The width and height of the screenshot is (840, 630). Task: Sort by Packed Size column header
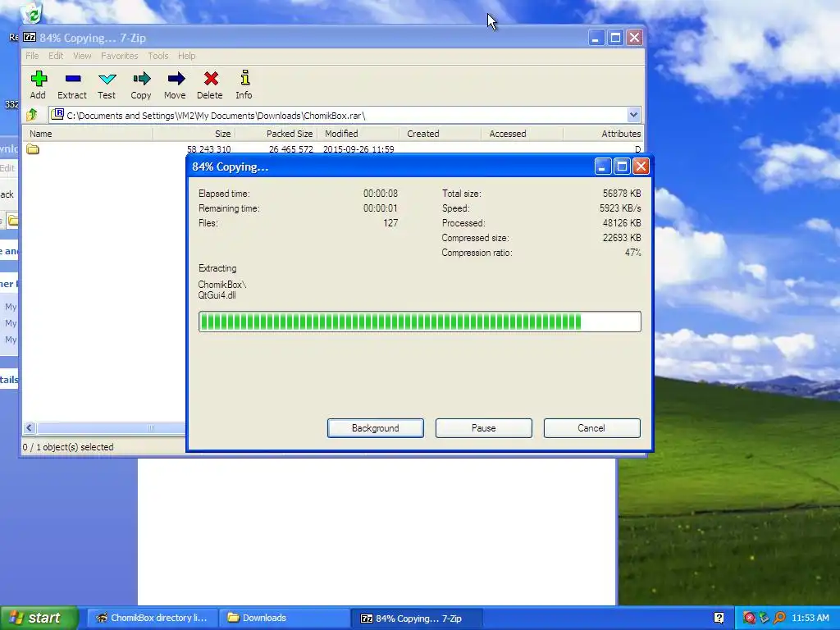[276, 134]
